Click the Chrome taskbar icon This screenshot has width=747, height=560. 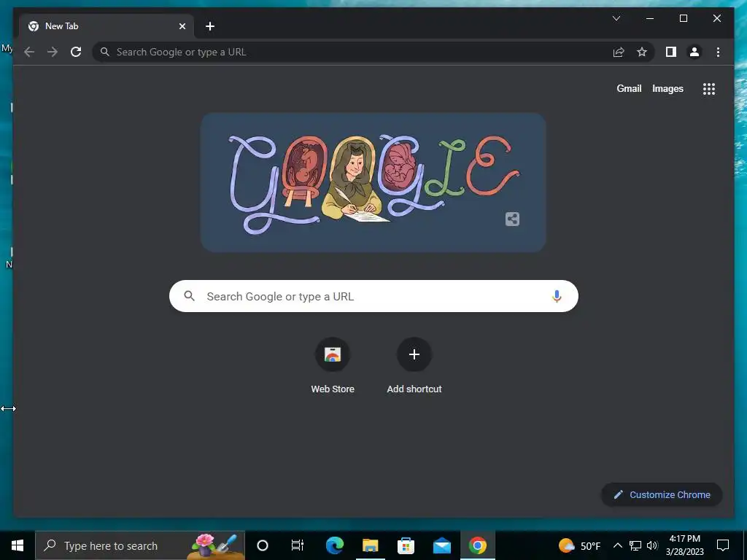(477, 545)
